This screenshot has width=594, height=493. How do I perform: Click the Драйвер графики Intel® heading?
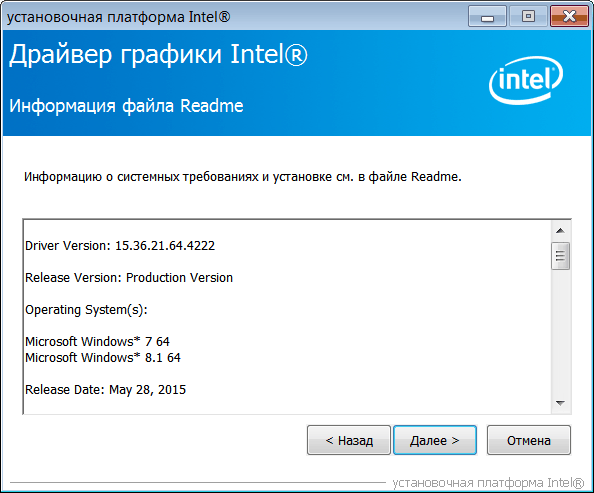coord(158,55)
